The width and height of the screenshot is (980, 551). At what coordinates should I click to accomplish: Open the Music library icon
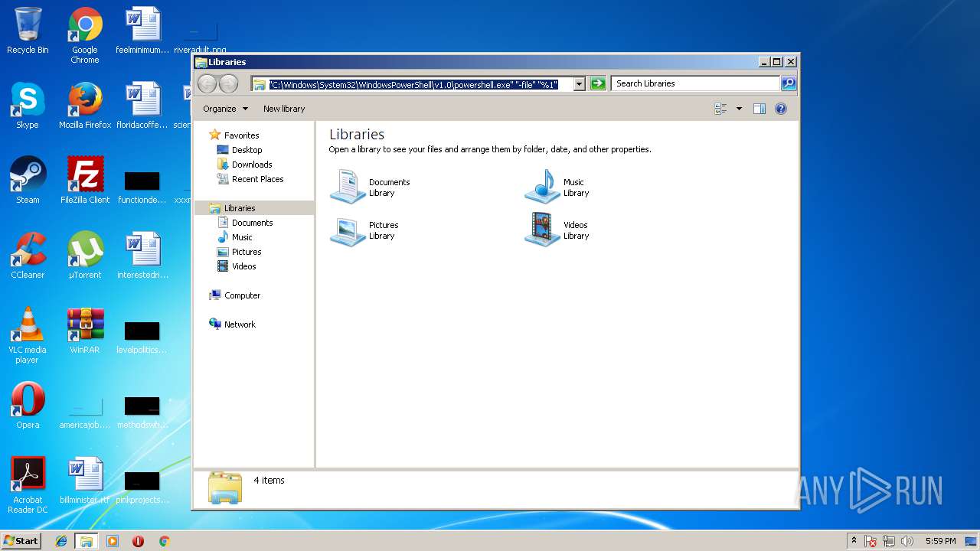tap(542, 187)
